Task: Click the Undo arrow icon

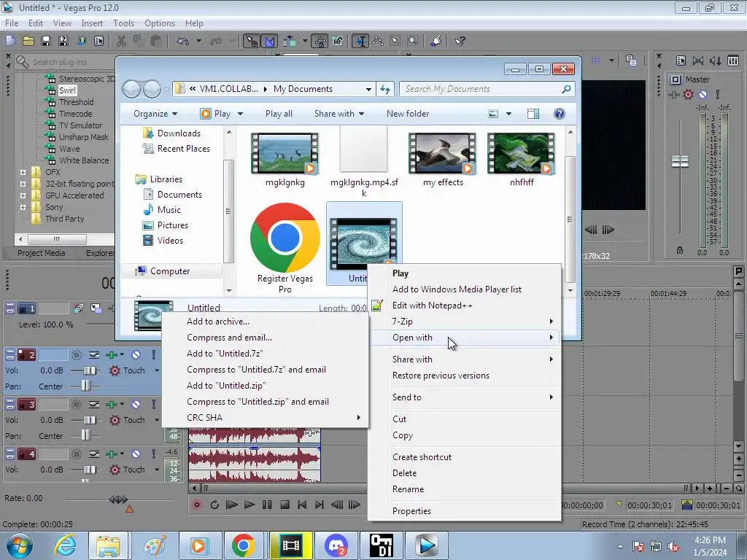Action: 183,41
